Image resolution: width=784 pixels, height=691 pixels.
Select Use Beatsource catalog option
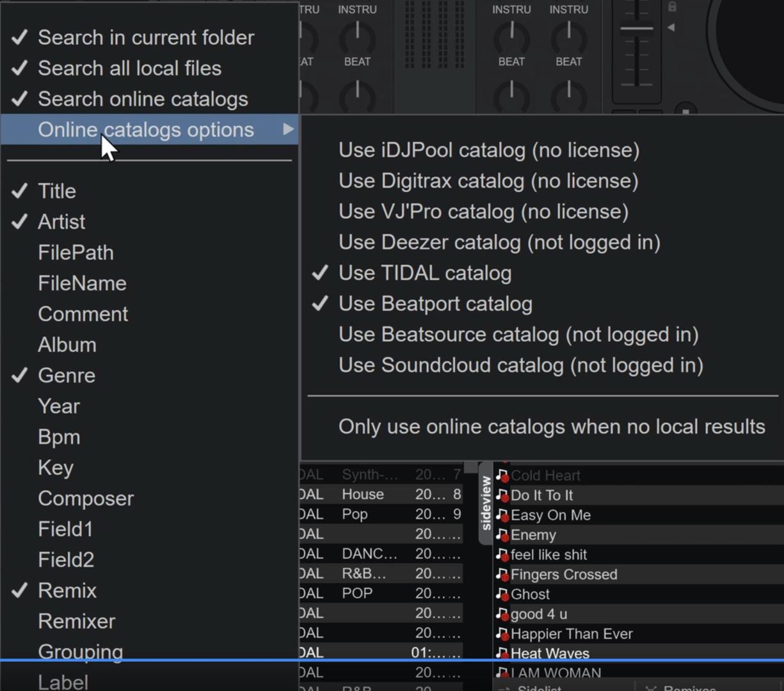543,335
